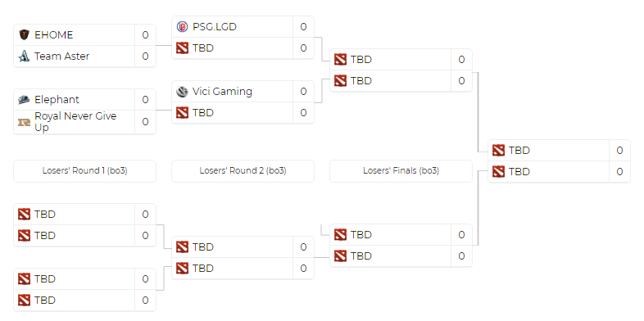Click the Losers' Round 1 (bo3) header
The image size is (644, 321).
tap(84, 171)
